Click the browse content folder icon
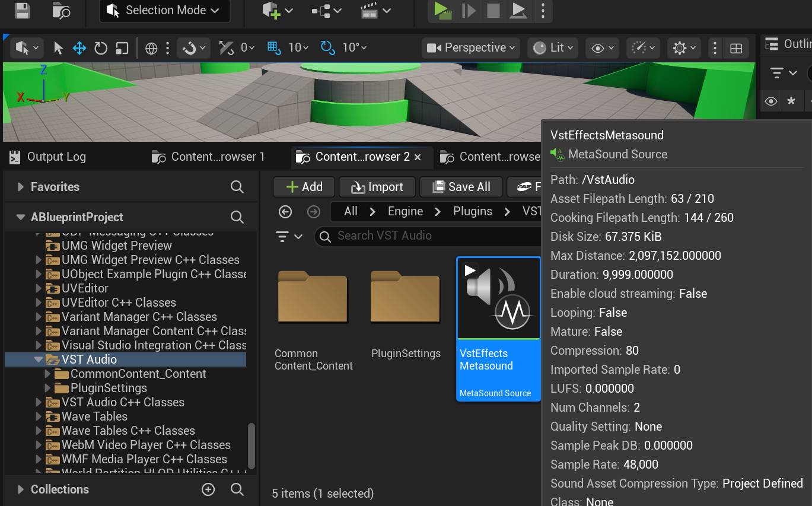This screenshot has height=506, width=812. (x=61, y=10)
